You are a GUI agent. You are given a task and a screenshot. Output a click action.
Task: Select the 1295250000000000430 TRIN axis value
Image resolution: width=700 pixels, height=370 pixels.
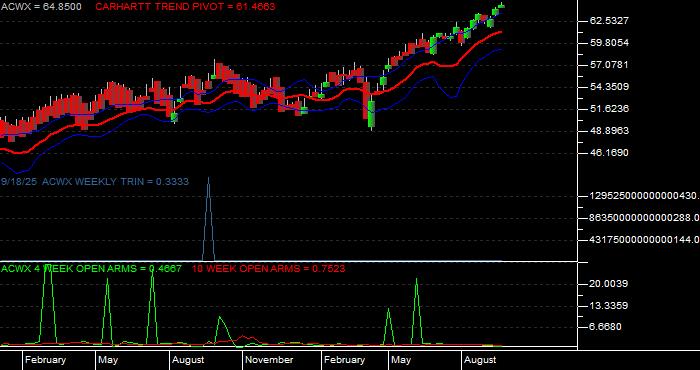point(645,196)
